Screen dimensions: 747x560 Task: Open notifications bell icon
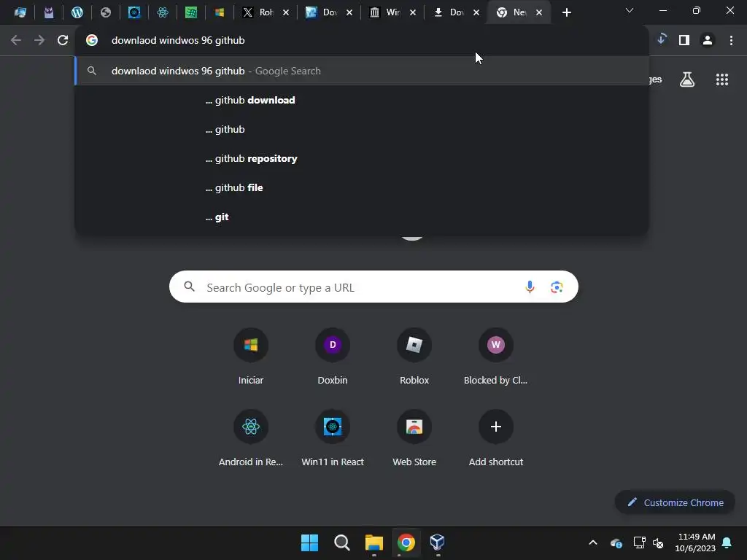727,542
